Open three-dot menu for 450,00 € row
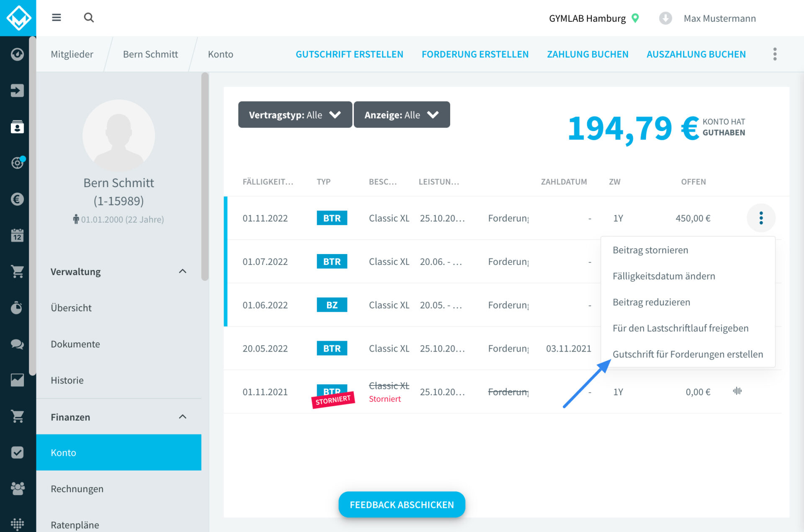Viewport: 804px width, 532px height. [761, 218]
